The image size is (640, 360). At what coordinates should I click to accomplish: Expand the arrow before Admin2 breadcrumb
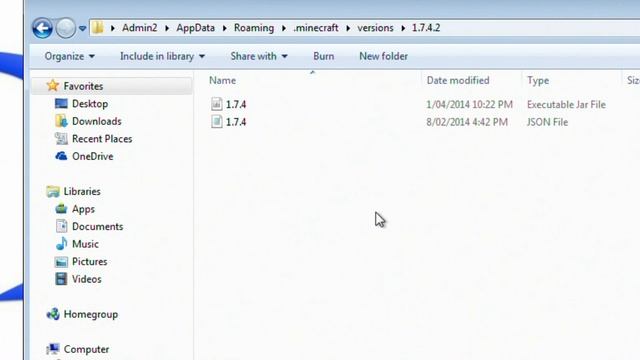(113, 28)
